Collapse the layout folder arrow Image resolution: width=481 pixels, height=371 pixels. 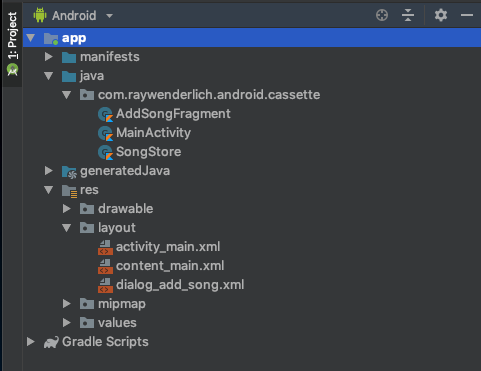coord(67,228)
